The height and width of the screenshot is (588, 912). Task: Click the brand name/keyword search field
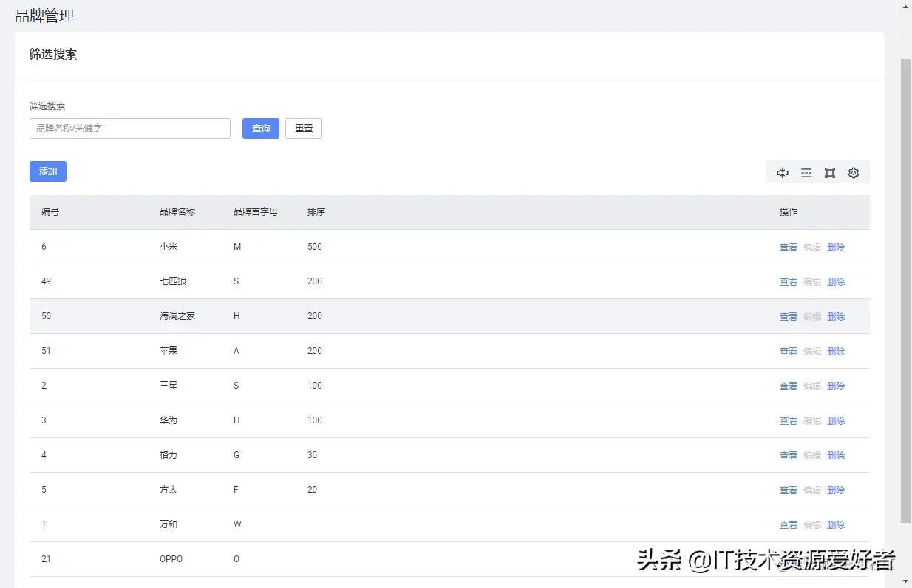(130, 129)
